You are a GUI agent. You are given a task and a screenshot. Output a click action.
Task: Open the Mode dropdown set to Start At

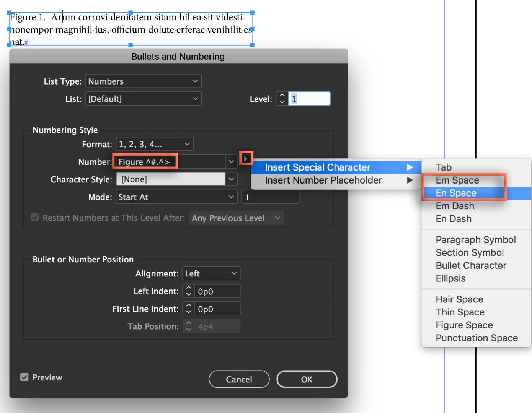[177, 197]
